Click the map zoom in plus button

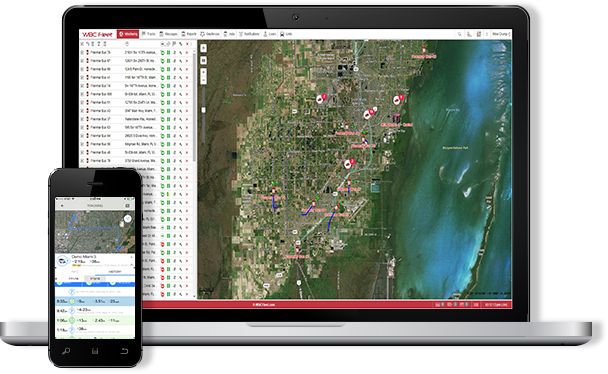point(204,72)
